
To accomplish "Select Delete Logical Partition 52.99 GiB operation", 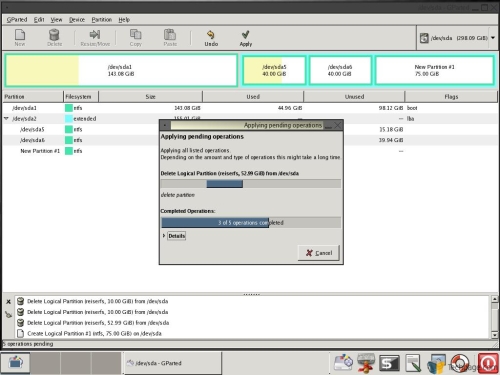I will pos(98,323).
